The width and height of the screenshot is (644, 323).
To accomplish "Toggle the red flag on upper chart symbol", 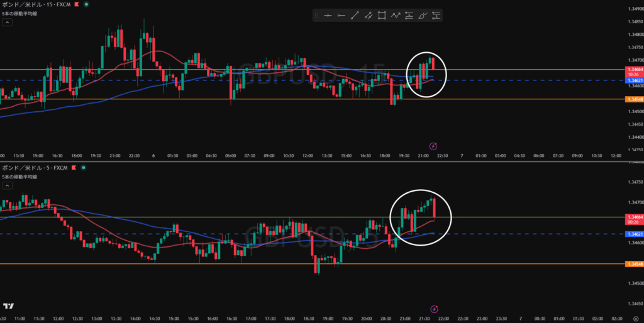I will coord(76,4).
